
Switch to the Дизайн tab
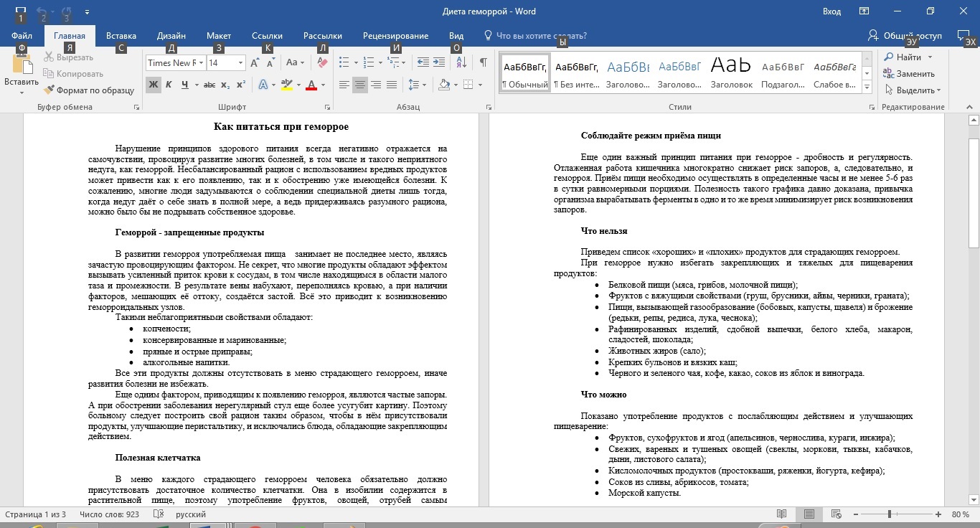click(171, 36)
